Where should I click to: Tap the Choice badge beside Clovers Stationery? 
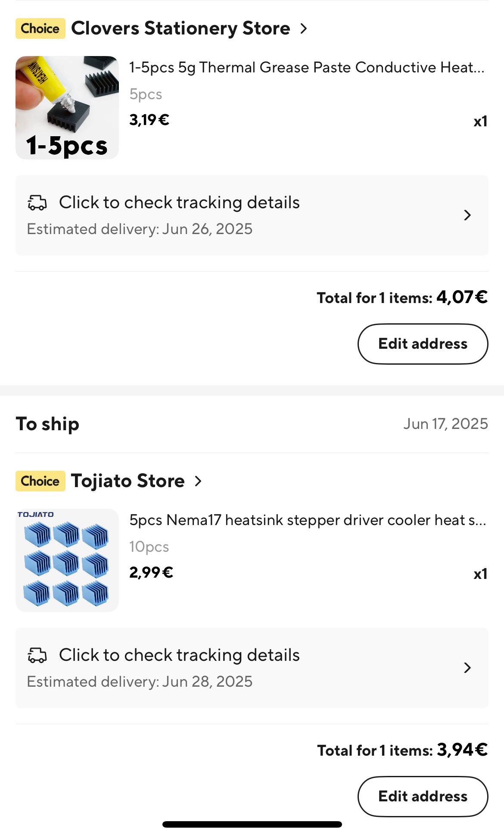[x=40, y=28]
